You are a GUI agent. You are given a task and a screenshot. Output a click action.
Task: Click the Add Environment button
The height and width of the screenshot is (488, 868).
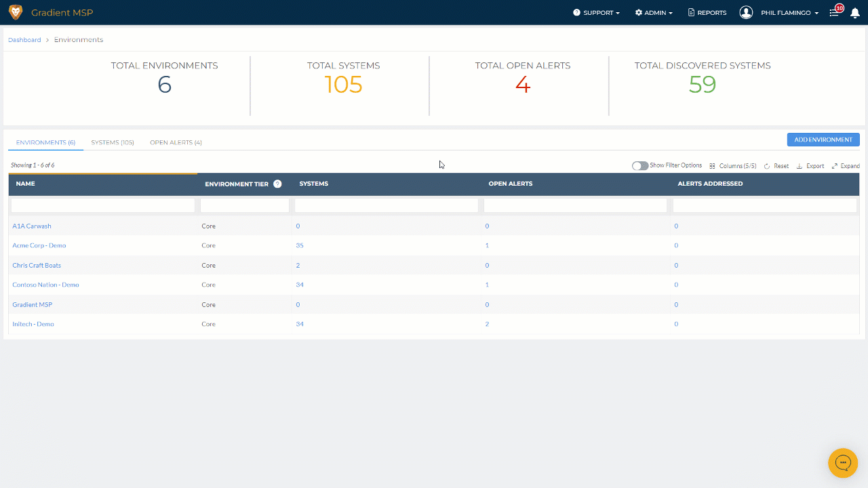pos(823,140)
